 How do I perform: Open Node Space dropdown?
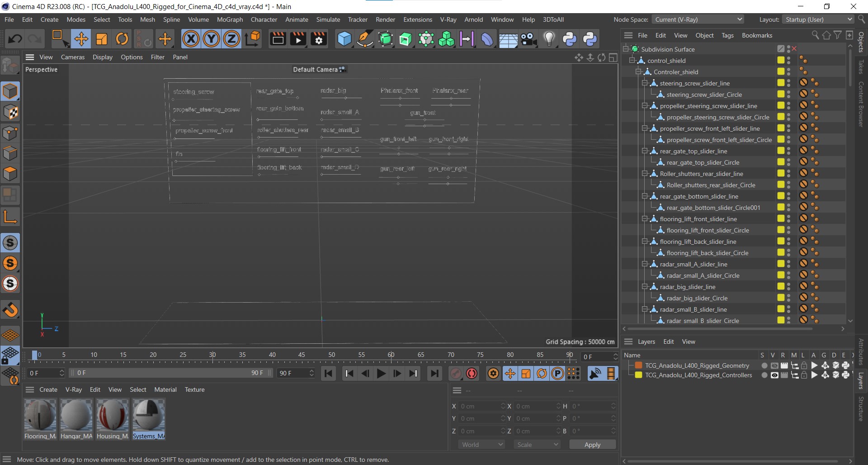698,19
